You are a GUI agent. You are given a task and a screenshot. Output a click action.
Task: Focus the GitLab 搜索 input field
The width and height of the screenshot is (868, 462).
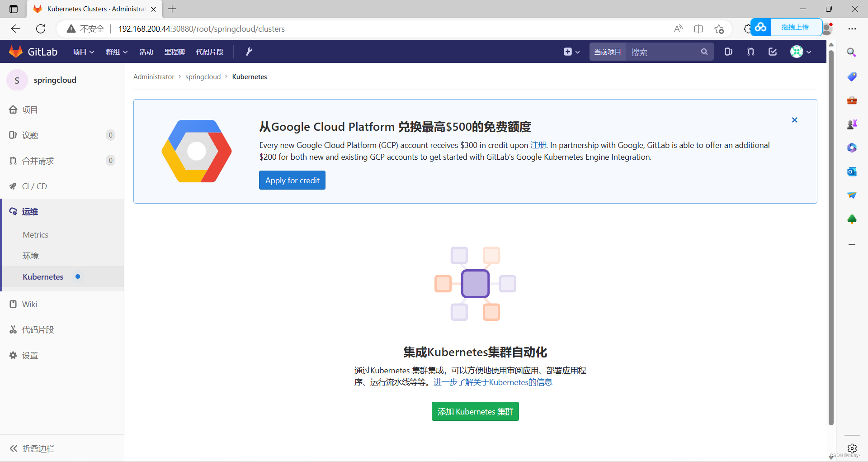pos(662,52)
